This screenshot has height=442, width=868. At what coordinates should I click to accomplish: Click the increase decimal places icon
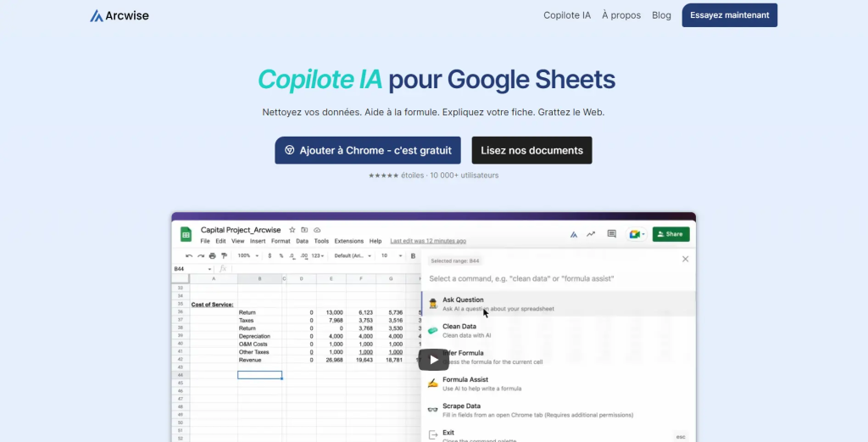[x=304, y=256]
